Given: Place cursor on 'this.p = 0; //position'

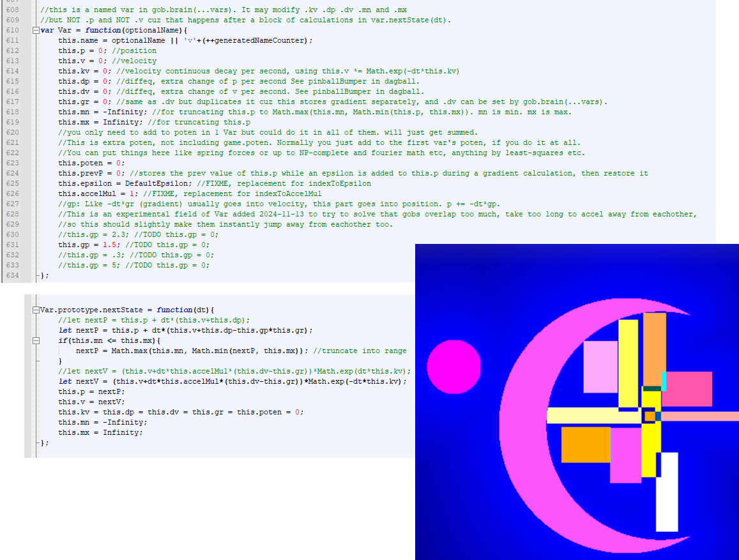Looking at the screenshot, I should click(x=107, y=51).
